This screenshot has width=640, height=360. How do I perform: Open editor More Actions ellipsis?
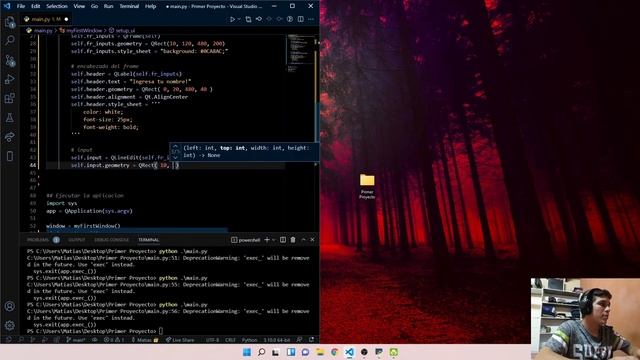coord(311,19)
